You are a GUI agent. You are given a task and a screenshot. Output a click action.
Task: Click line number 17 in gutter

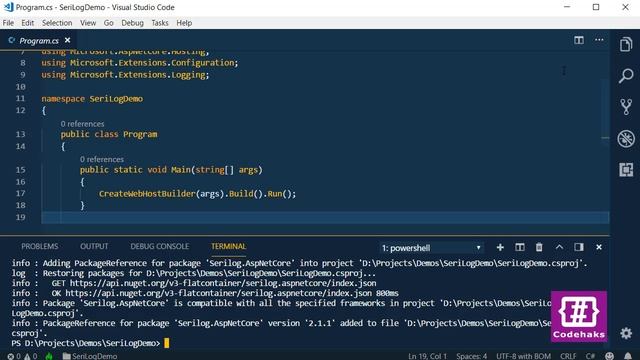pos(20,193)
